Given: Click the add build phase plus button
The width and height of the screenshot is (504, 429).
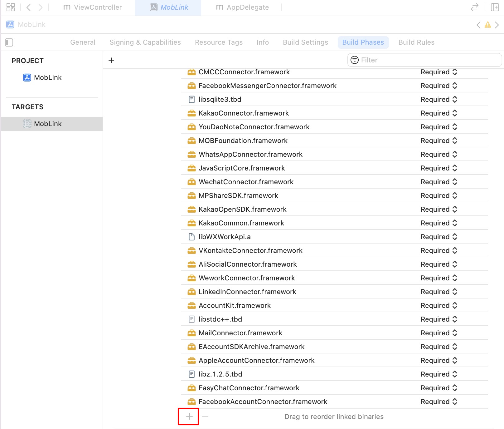Looking at the screenshot, I should coord(111,60).
